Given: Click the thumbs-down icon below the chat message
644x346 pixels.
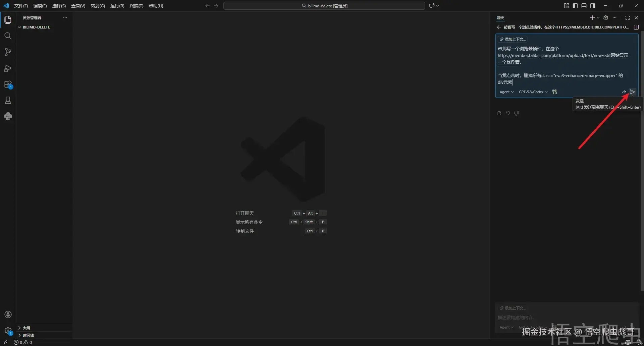Looking at the screenshot, I should pos(517,113).
